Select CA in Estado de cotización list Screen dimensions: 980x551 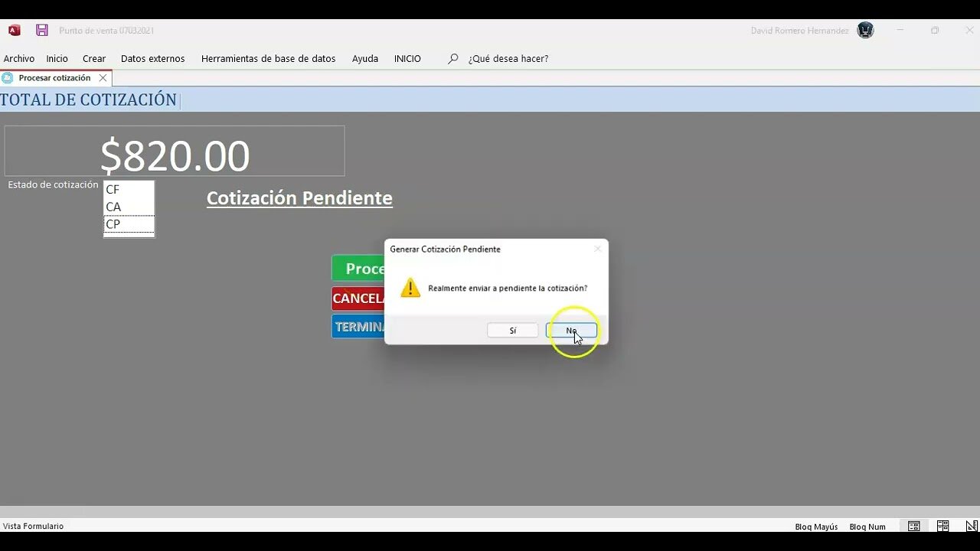point(129,207)
